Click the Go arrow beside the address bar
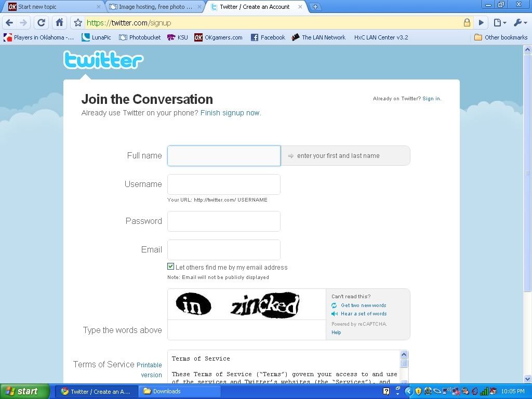Screen dimensions: 532x399 481,23
